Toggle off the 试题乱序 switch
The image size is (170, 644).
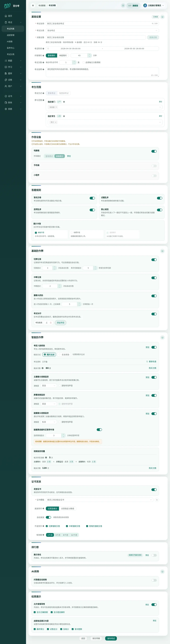[x=160, y=198]
